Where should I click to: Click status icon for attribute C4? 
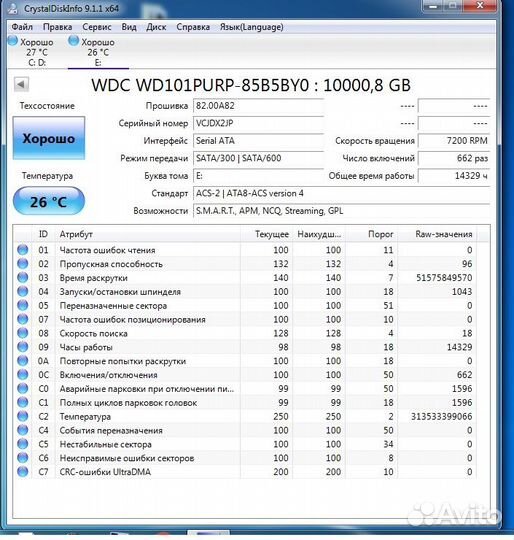[x=23, y=430]
